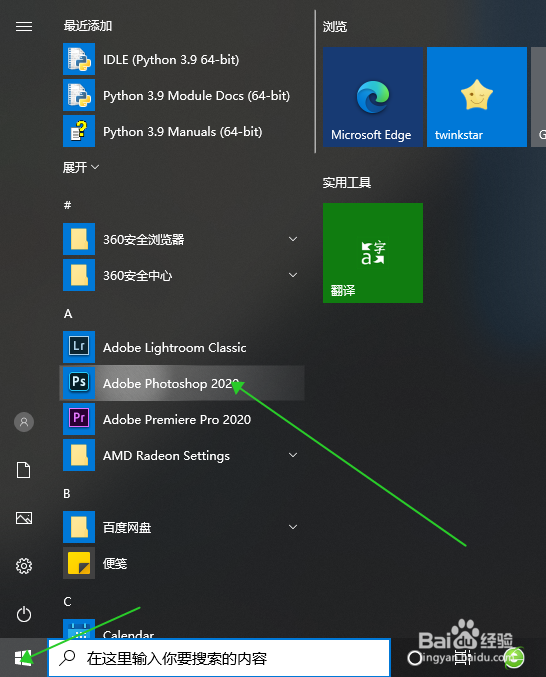Click the Cortana circle icon on taskbar
Image resolution: width=546 pixels, height=677 pixels.
pos(414,658)
